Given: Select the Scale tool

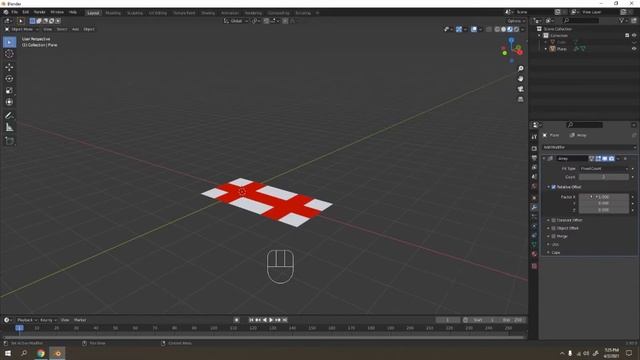Looking at the screenshot, I should [9, 90].
